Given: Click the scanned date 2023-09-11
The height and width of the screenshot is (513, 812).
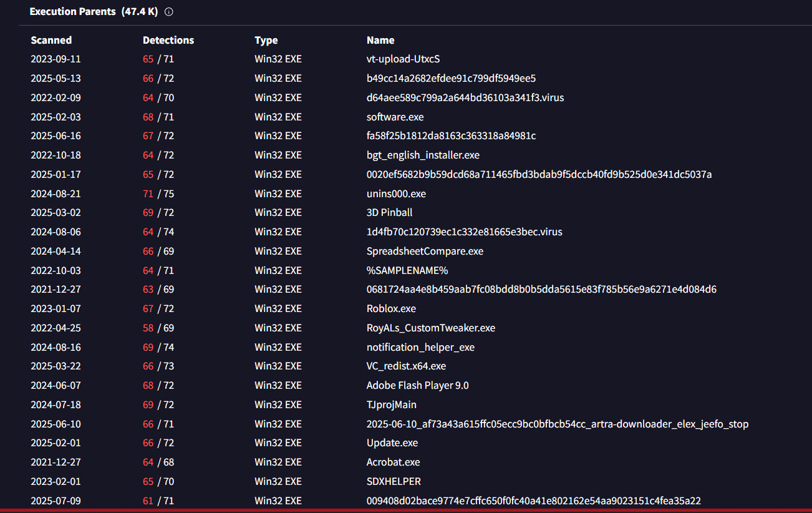Looking at the screenshot, I should pos(56,59).
